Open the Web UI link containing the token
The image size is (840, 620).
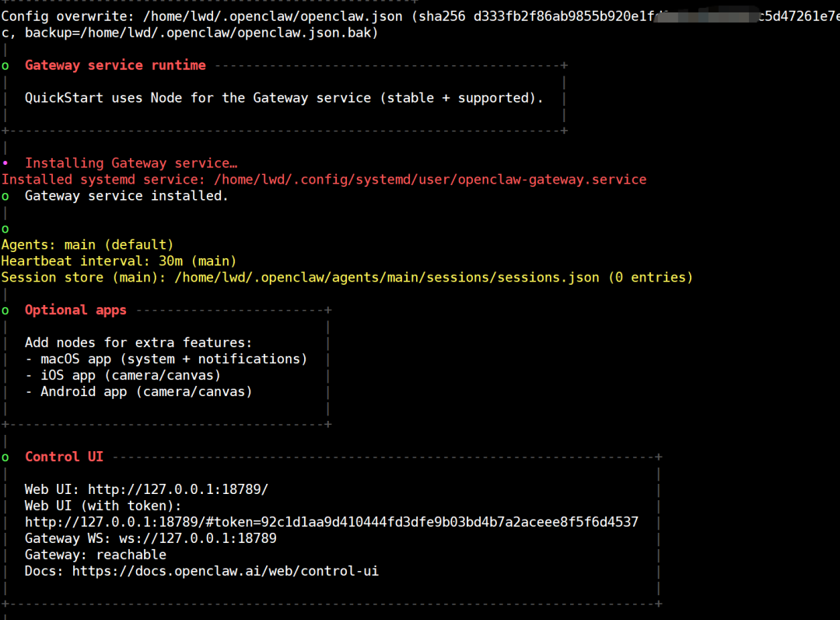click(331, 522)
